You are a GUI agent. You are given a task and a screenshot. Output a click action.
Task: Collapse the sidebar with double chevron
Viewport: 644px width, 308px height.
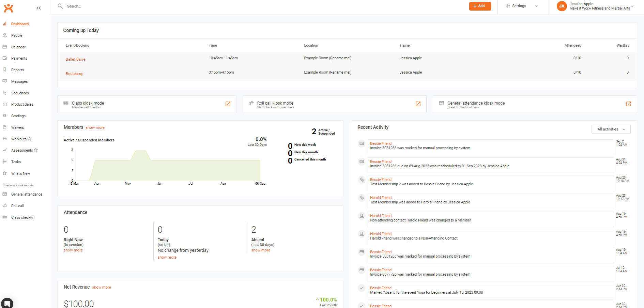point(39,8)
